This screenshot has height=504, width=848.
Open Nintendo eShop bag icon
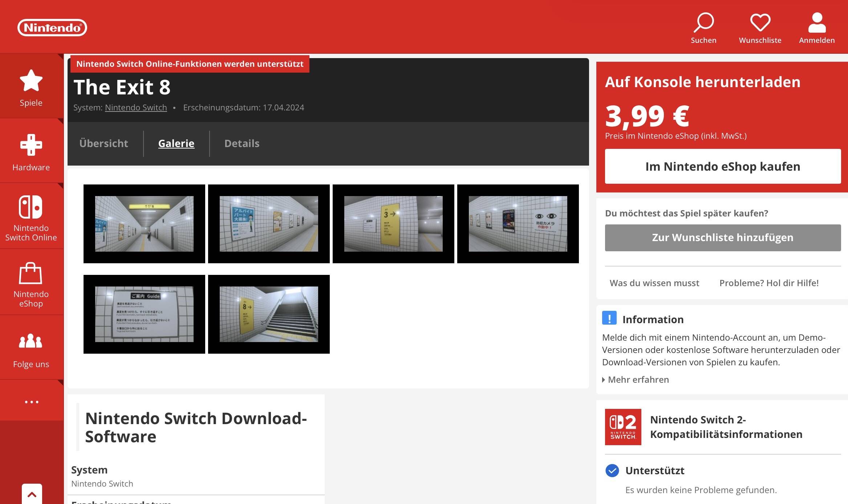(x=31, y=273)
